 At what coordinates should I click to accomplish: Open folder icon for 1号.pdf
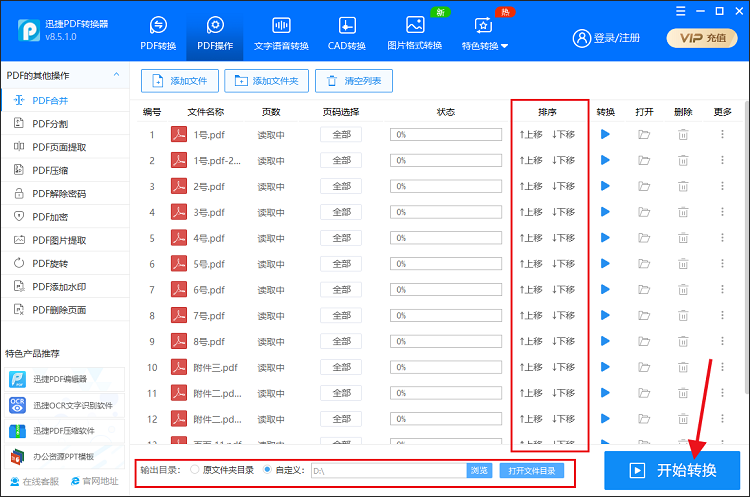(644, 135)
